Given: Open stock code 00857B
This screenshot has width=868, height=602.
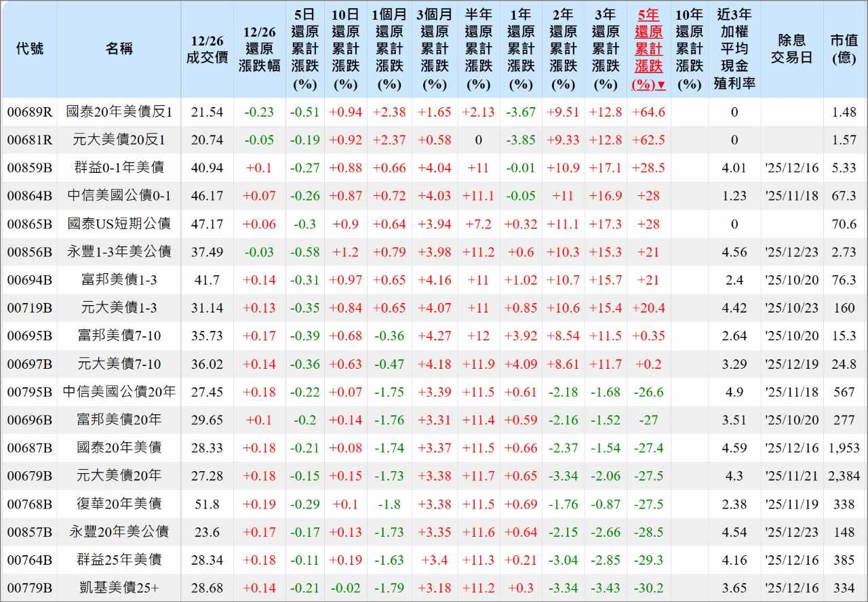Looking at the screenshot, I should [29, 532].
